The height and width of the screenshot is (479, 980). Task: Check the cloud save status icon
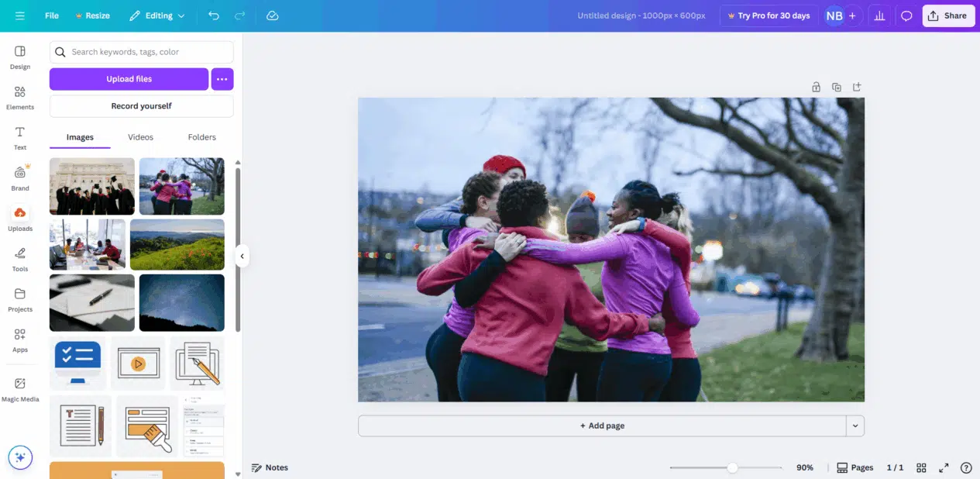click(272, 15)
